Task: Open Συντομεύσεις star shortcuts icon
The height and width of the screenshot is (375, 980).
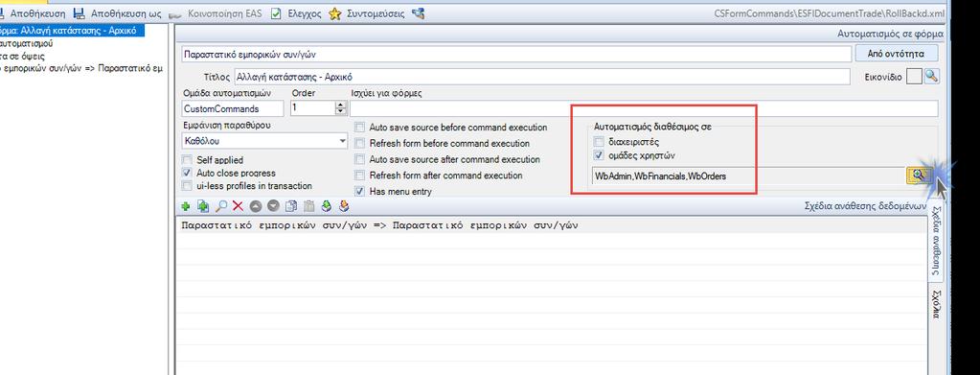Action: pyautogui.click(x=335, y=13)
